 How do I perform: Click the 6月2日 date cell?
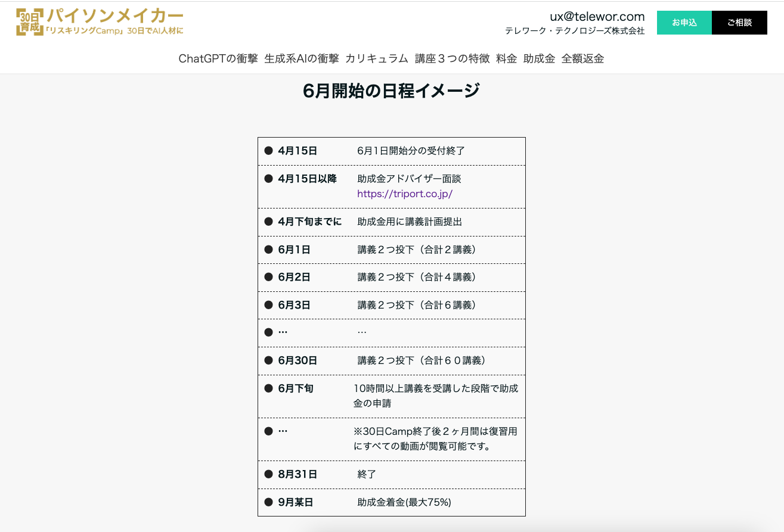(294, 277)
